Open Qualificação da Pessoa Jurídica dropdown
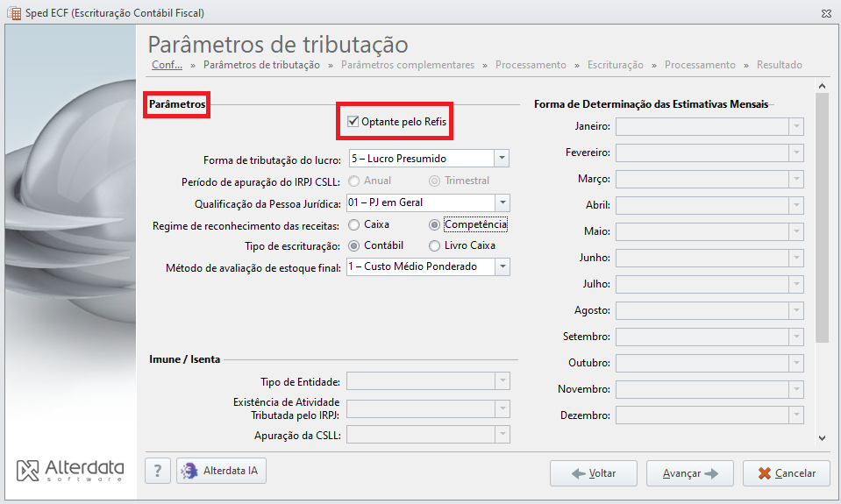The height and width of the screenshot is (504, 841). pyautogui.click(x=502, y=202)
